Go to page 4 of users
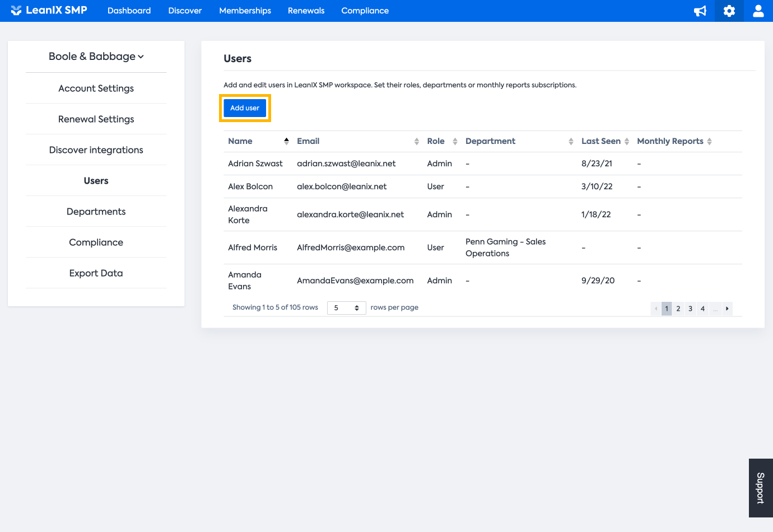This screenshot has width=773, height=532. [x=702, y=309]
